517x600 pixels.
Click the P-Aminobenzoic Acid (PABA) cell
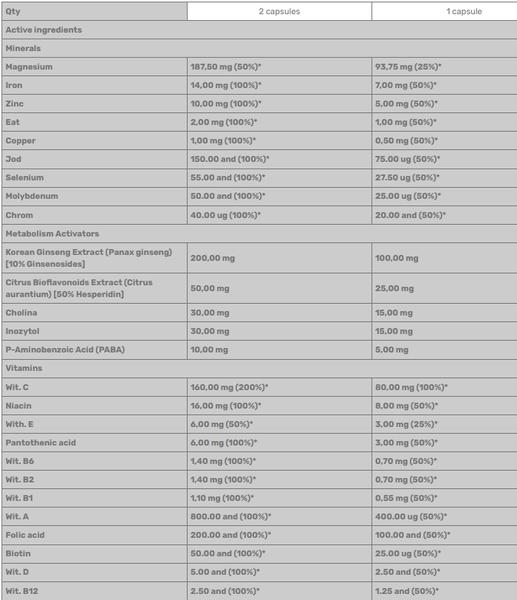click(x=95, y=350)
